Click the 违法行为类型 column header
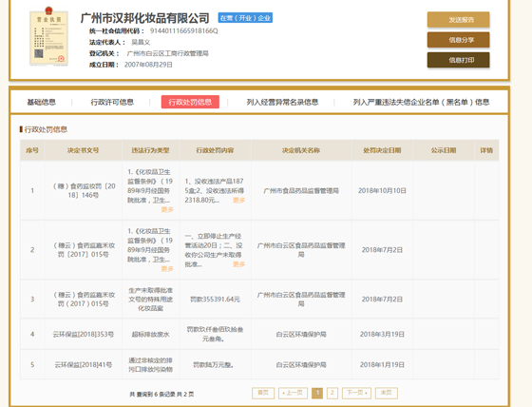Viewport: 532px width, 407px height. coord(151,150)
